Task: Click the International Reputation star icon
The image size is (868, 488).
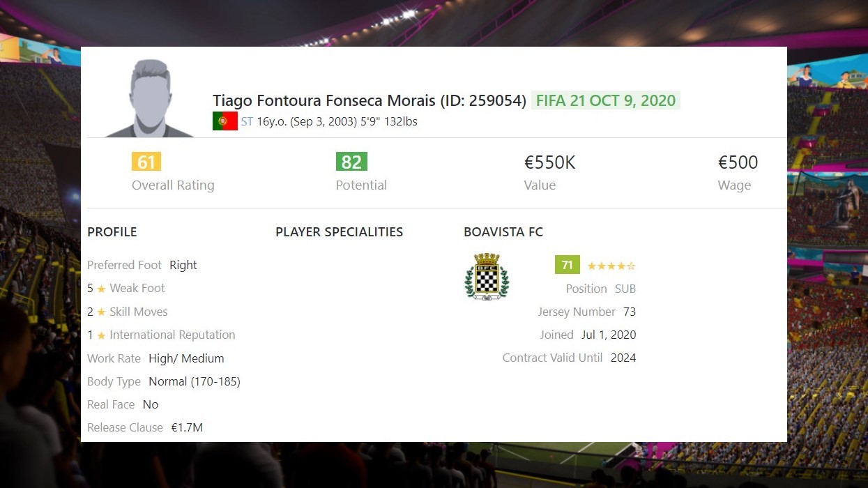Action: [101, 335]
